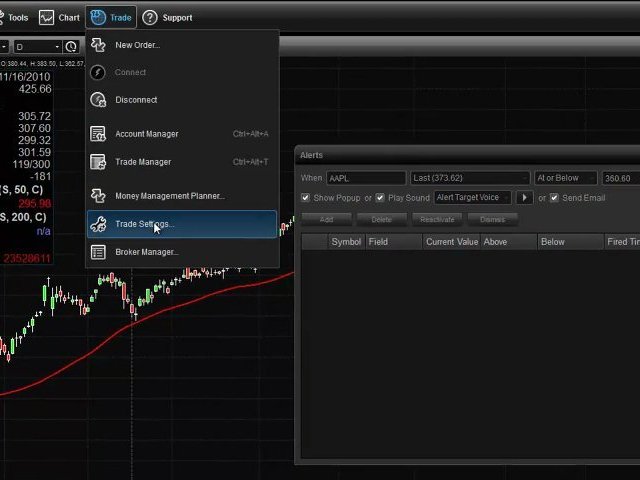This screenshot has width=640, height=480.
Task: Click the Reactivate alert button
Action: click(437, 220)
